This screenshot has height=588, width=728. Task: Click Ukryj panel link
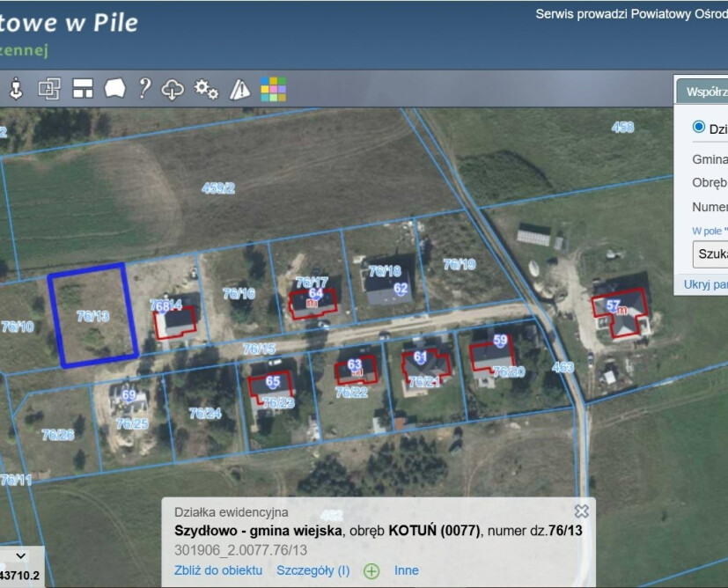tap(706, 284)
